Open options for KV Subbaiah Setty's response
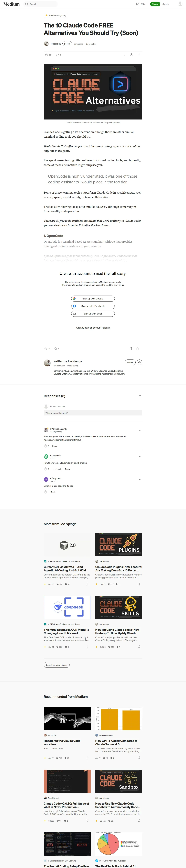This screenshot has height=868, width=186. tap(140, 430)
